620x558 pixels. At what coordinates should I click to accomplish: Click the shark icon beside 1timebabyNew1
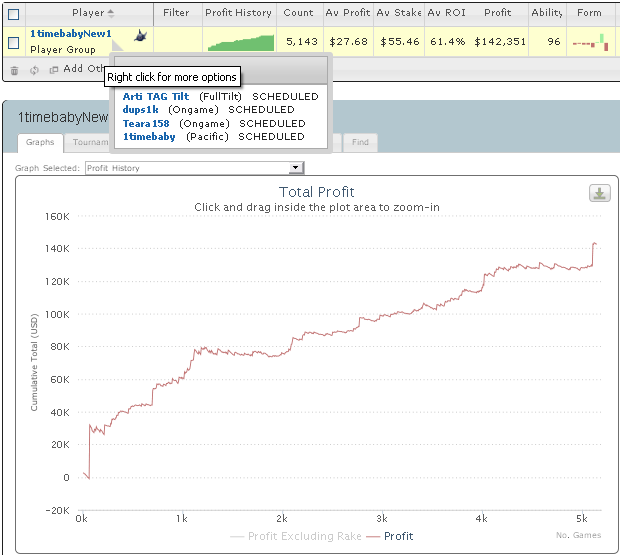pos(141,36)
